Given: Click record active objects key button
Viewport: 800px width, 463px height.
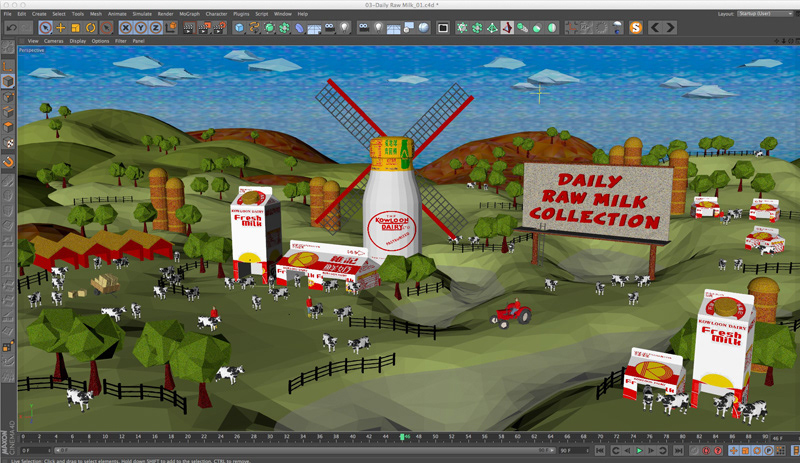Looking at the screenshot, I should (694, 451).
